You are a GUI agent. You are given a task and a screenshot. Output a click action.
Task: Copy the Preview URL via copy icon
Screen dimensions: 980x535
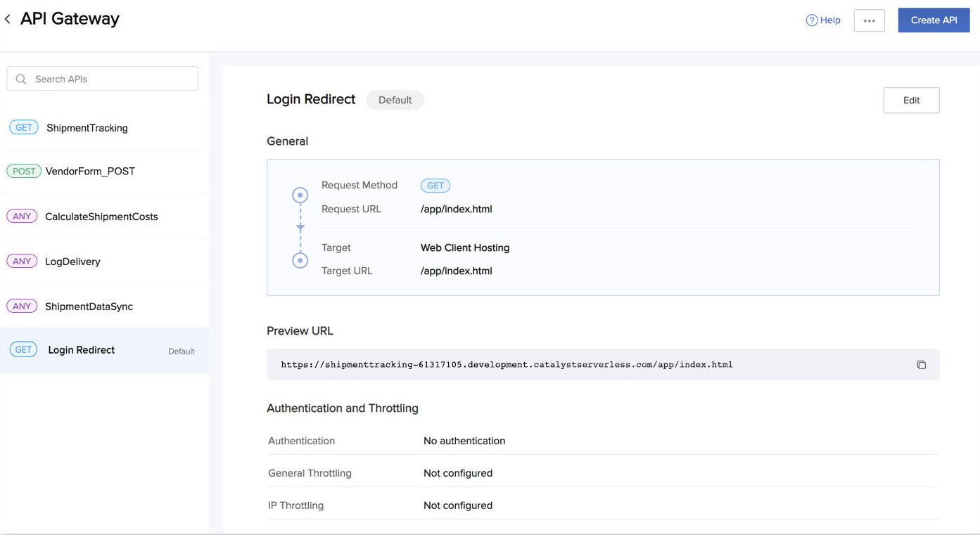pos(922,364)
